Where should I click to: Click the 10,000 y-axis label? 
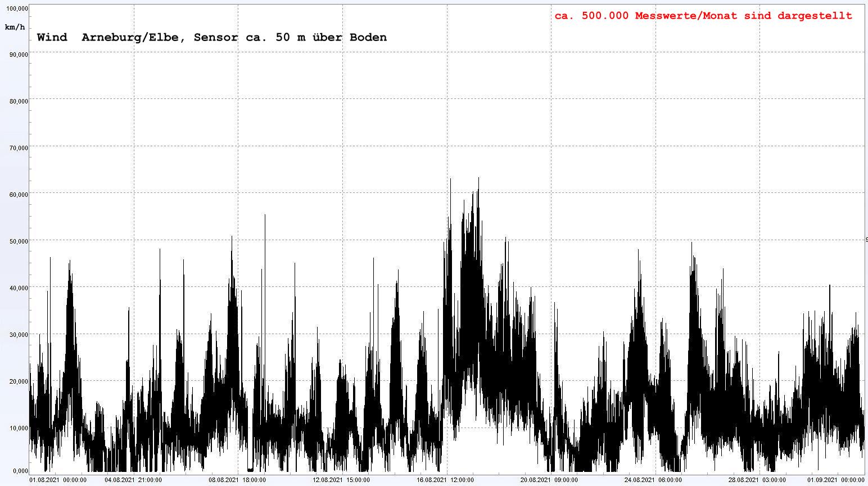click(x=19, y=429)
